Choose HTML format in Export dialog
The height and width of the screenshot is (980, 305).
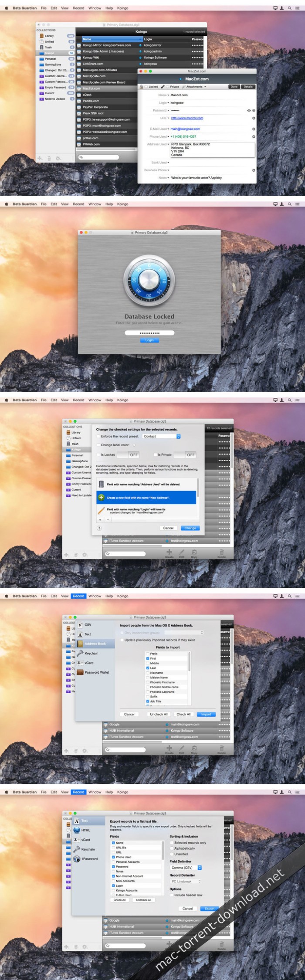coord(89,830)
